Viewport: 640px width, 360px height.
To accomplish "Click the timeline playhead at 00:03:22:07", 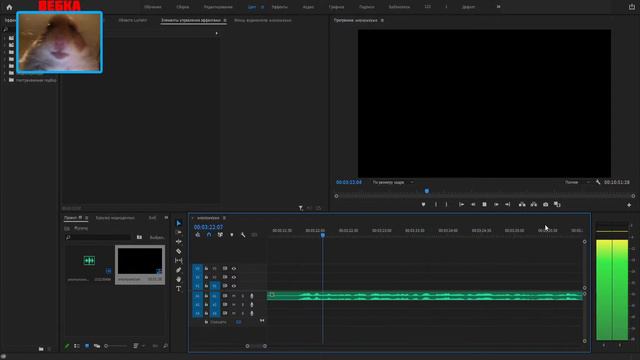I will 322,236.
